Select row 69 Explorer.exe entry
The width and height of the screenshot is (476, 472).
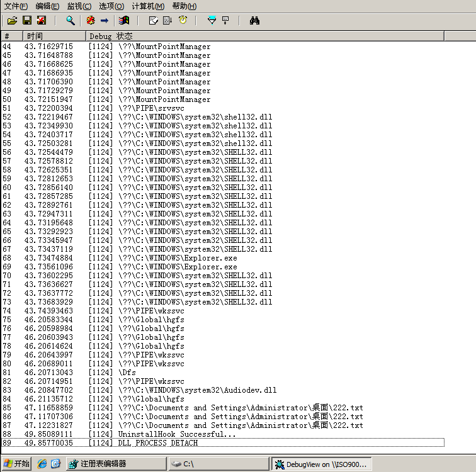pyautogui.click(x=223, y=267)
